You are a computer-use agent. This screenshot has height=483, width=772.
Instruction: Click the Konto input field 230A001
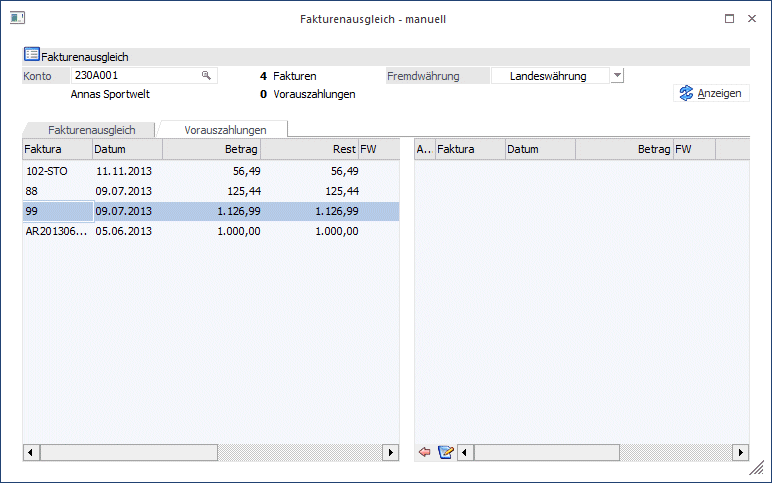(144, 75)
